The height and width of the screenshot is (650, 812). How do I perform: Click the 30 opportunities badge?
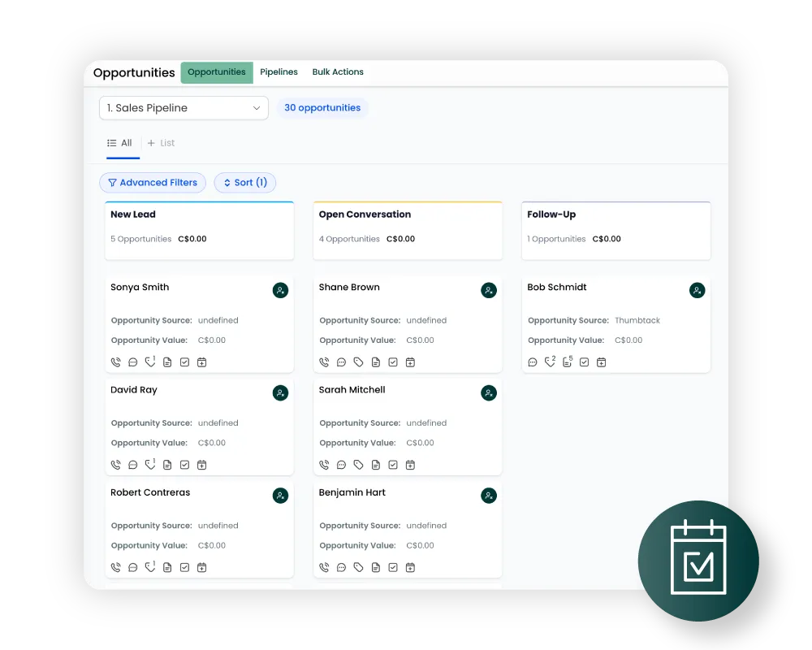pos(322,108)
